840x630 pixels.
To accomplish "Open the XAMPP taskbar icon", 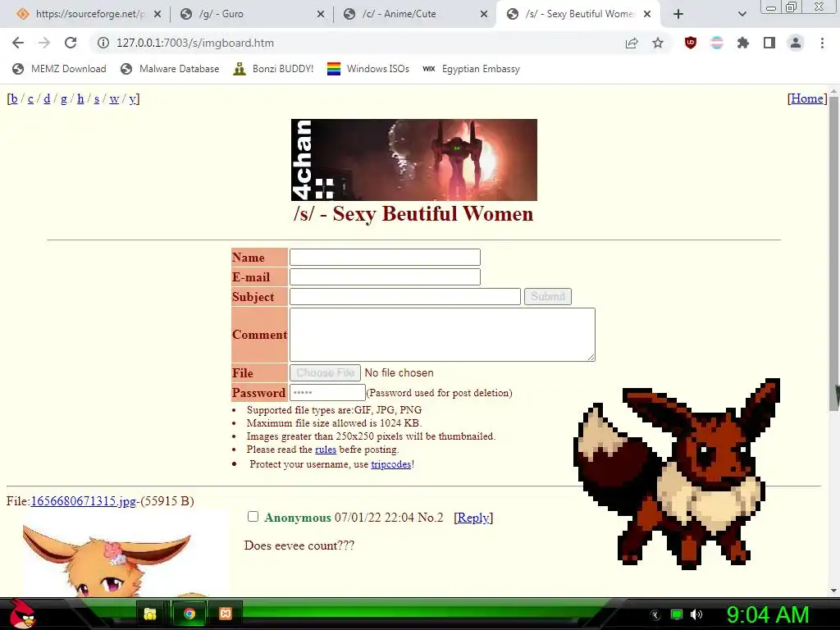I will [x=226, y=614].
